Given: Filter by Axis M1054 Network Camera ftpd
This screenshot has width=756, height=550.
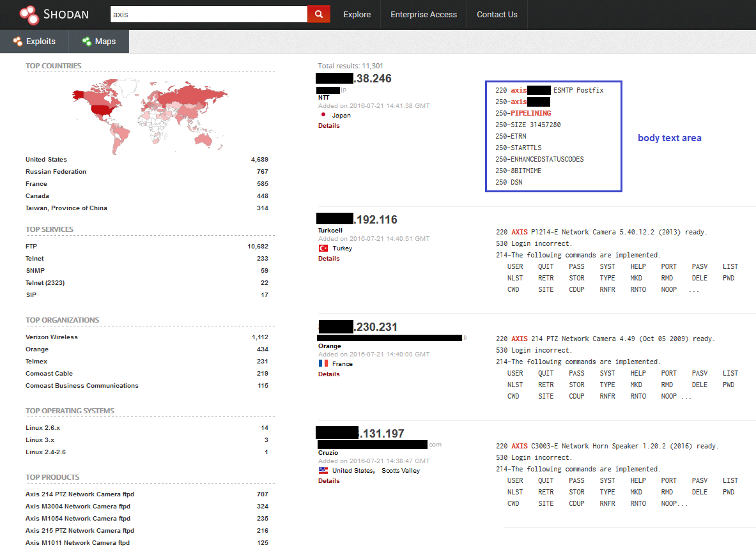Looking at the screenshot, I should (78, 518).
